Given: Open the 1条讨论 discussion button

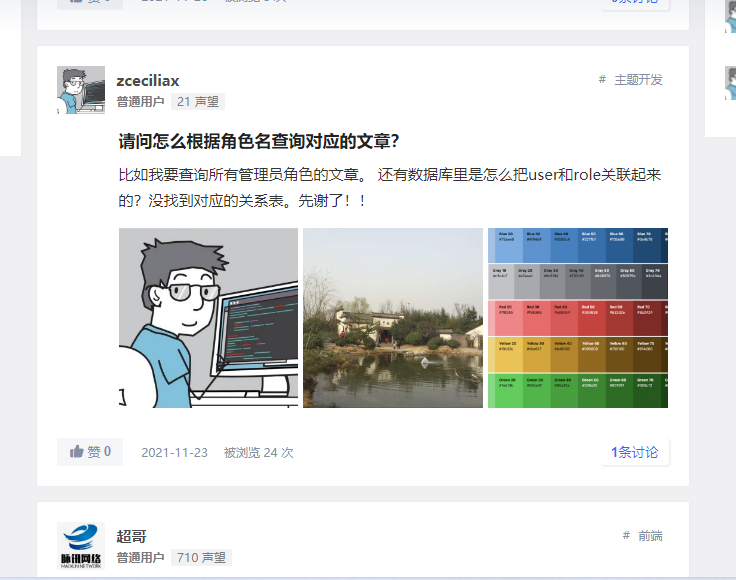Looking at the screenshot, I should (x=635, y=452).
